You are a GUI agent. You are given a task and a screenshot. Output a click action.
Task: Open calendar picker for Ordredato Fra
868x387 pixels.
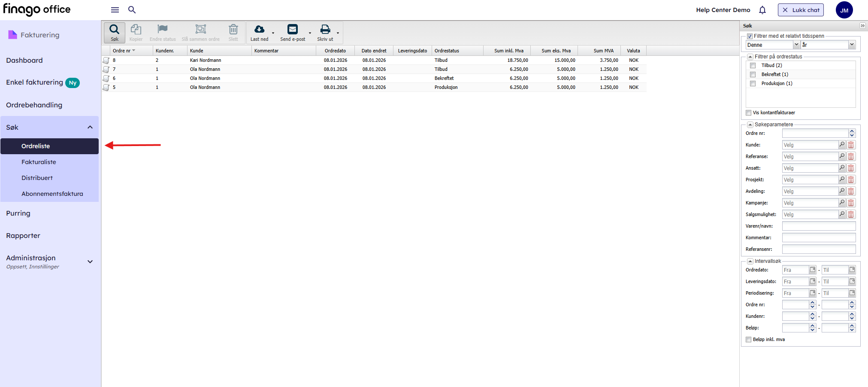(812, 270)
